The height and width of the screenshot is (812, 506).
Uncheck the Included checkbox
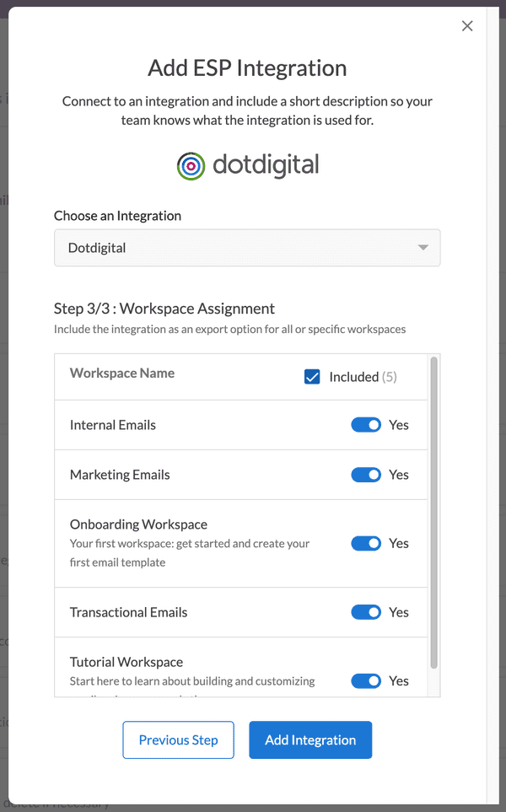tap(312, 377)
